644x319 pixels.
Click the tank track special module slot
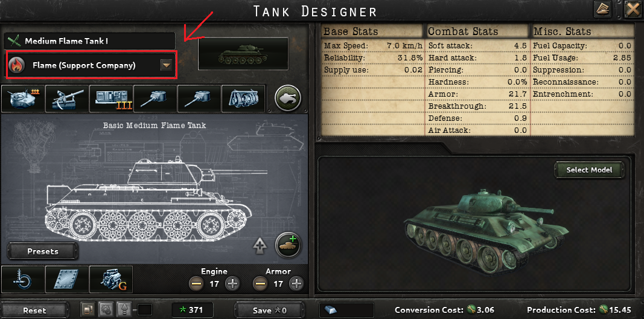[x=244, y=98]
